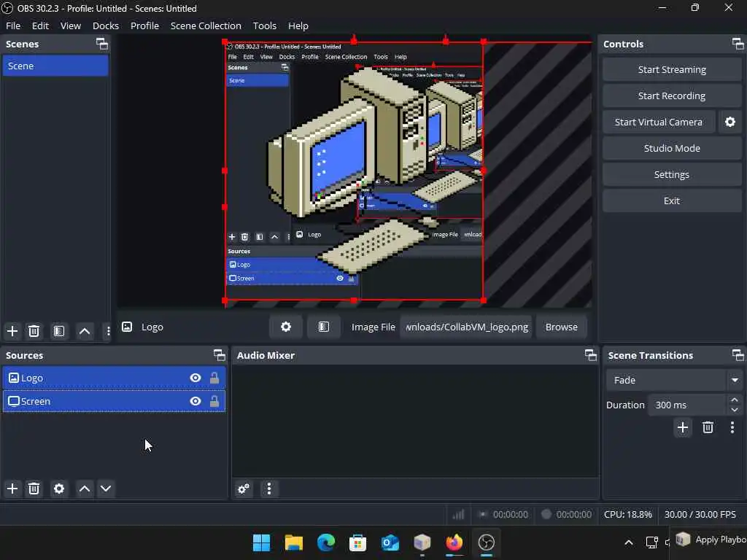
Task: Expand the Fade transition dropdown
Action: click(735, 380)
